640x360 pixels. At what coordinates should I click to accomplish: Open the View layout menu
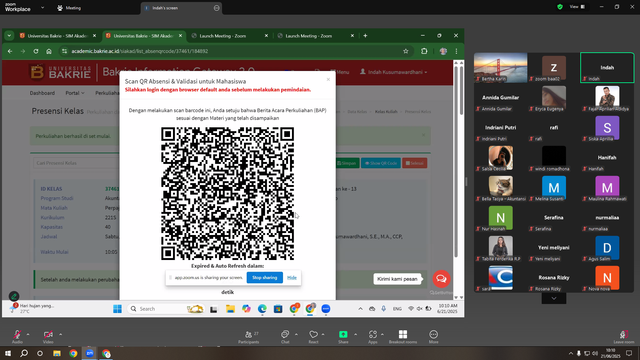(577, 7)
